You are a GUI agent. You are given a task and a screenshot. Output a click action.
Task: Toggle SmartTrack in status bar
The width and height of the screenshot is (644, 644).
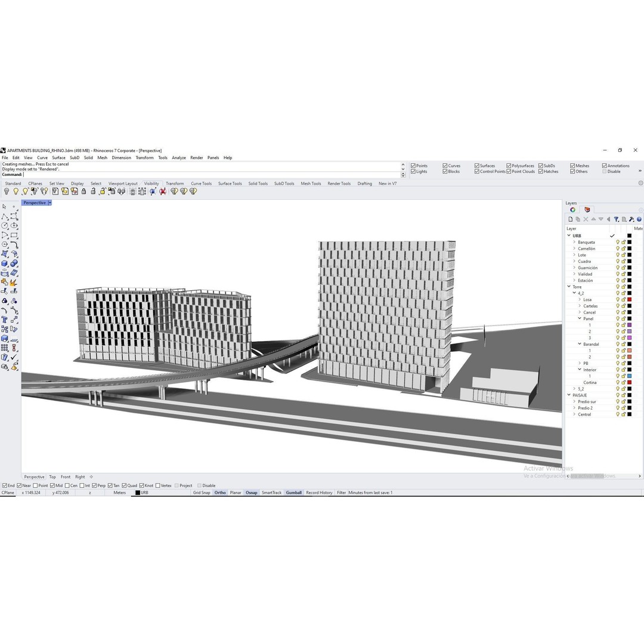coord(271,493)
